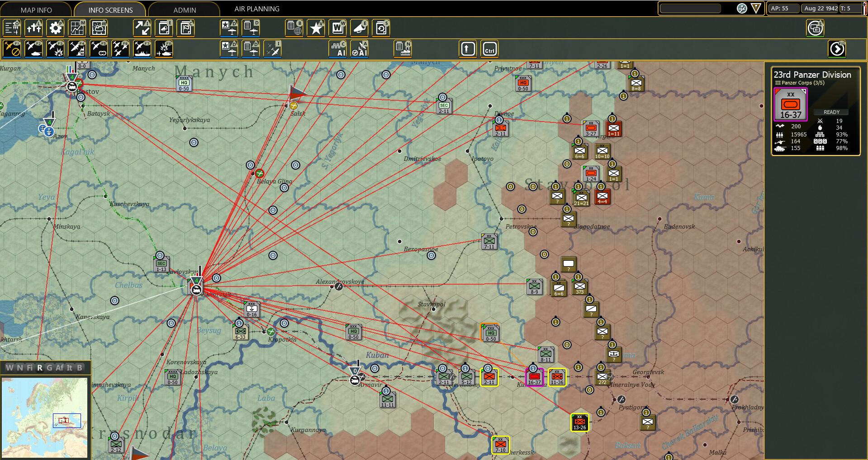Toggle the Ctrl modifier button
The image size is (868, 460).
[489, 48]
